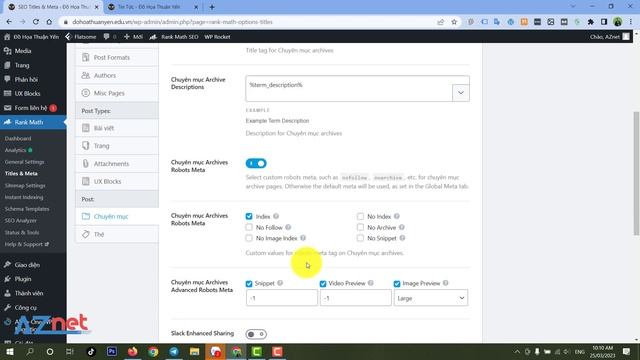Image resolution: width=640 pixels, height=360 pixels.
Task: Open Flatsome admin bar menu
Action: coord(81,37)
